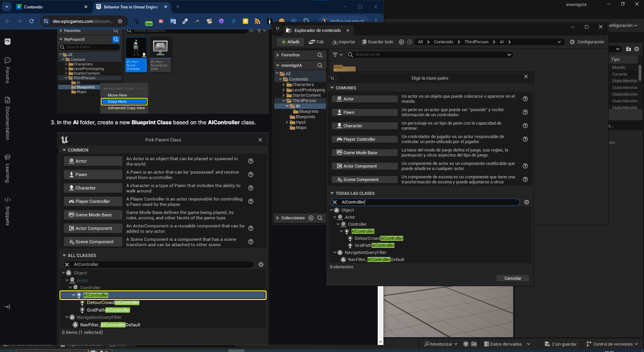The image size is (644, 352).
Task: Collapse the NavigationQueryFilter class node
Action: pos(335,253)
